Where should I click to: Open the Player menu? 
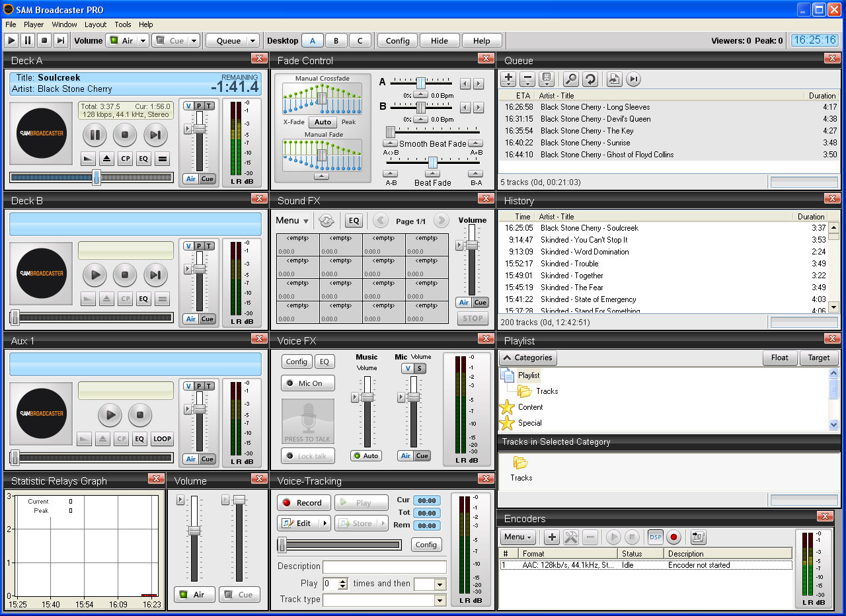(x=34, y=24)
